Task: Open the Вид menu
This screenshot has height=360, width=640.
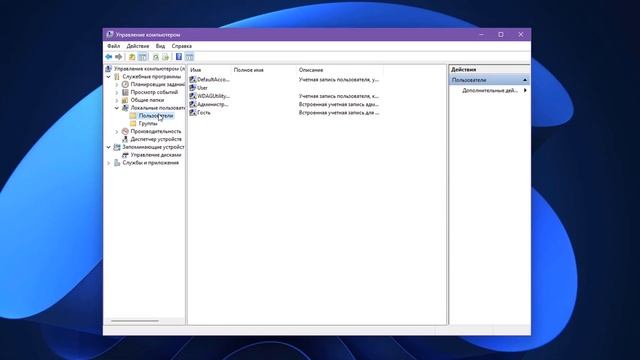Action: coord(160,46)
